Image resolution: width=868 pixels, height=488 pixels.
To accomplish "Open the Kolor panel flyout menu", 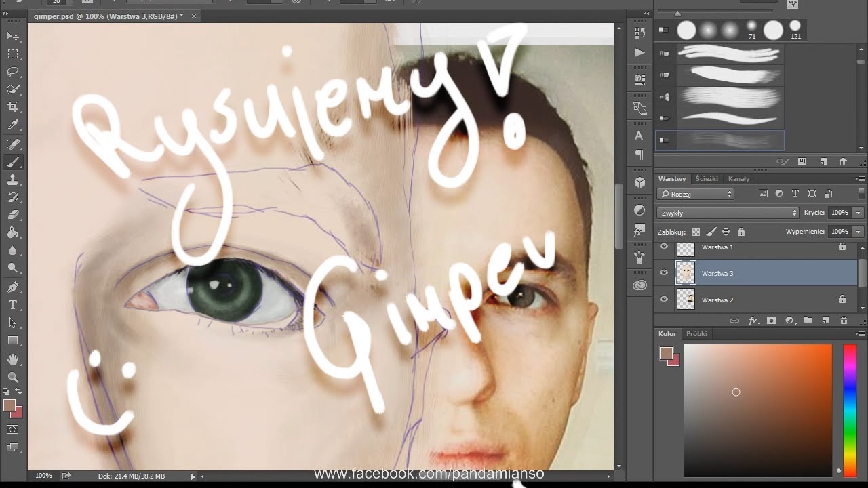I will point(860,334).
